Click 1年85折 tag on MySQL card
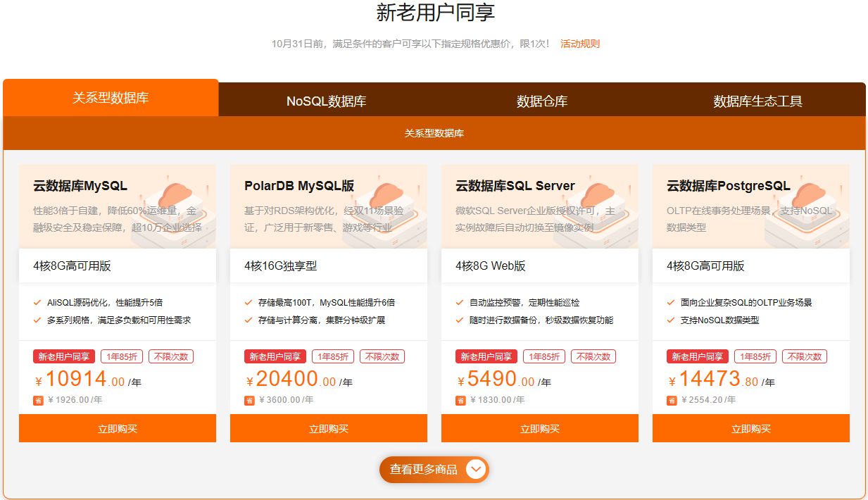 [x=122, y=356]
